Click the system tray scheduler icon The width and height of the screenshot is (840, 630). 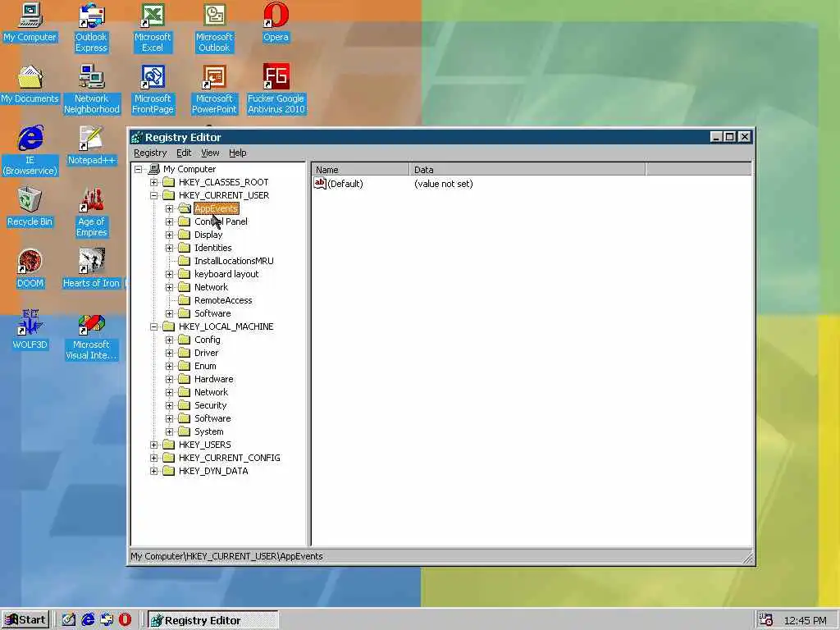tap(766, 620)
